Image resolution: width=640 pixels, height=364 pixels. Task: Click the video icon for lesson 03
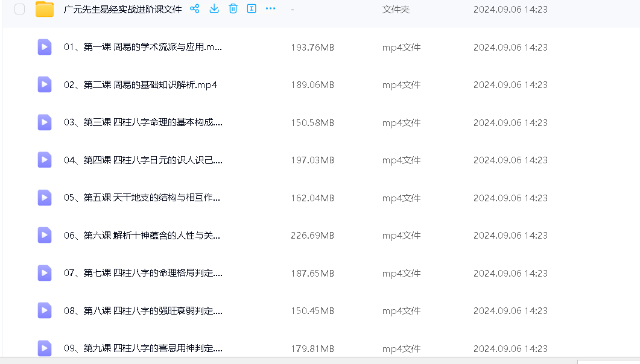(45, 122)
